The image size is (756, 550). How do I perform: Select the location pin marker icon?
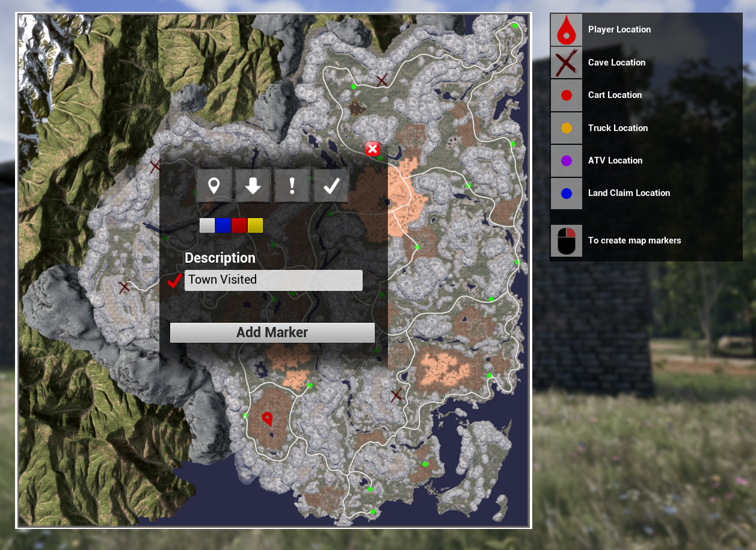pos(214,186)
